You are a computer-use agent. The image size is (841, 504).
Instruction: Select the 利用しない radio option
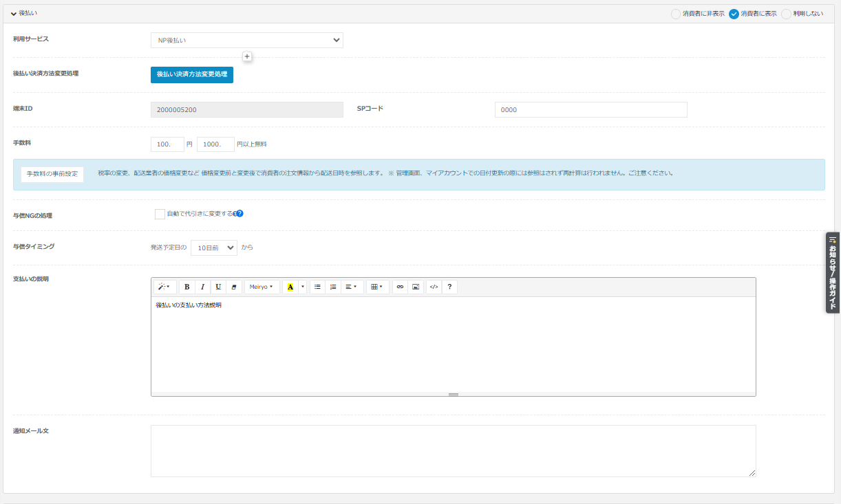786,14
